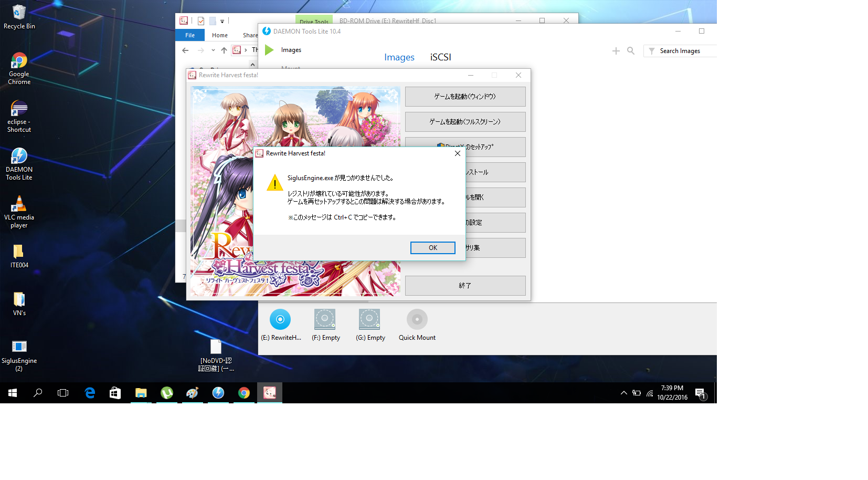868x480 pixels.
Task: Click the plus add image icon
Action: click(x=616, y=51)
